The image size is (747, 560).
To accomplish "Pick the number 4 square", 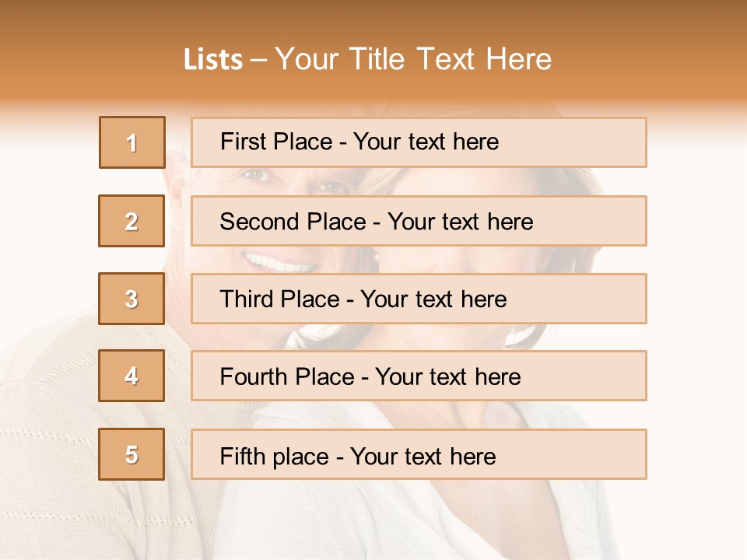I will coord(132,376).
